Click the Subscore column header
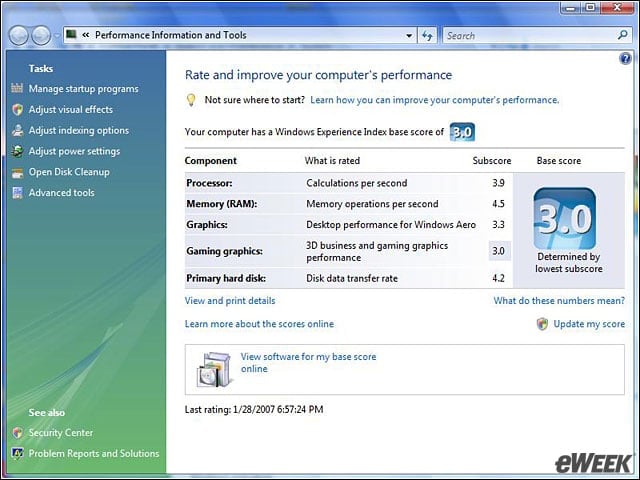 click(x=492, y=161)
